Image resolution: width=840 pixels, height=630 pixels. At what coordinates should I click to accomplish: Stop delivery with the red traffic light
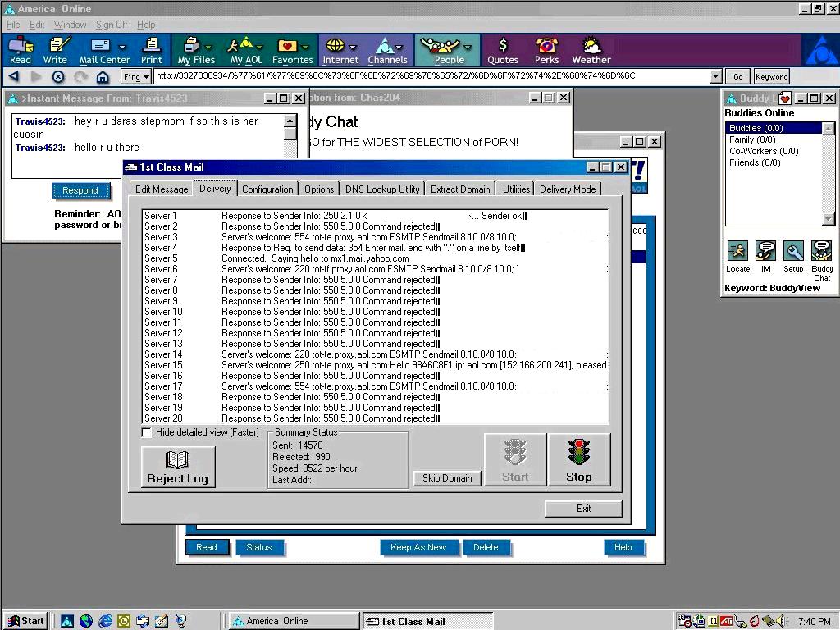tap(578, 459)
